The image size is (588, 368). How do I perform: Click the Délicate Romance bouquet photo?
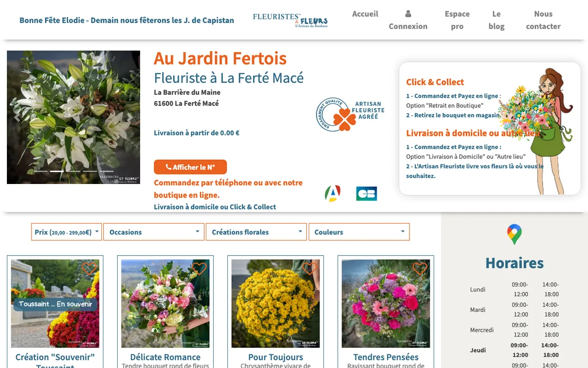pos(165,304)
